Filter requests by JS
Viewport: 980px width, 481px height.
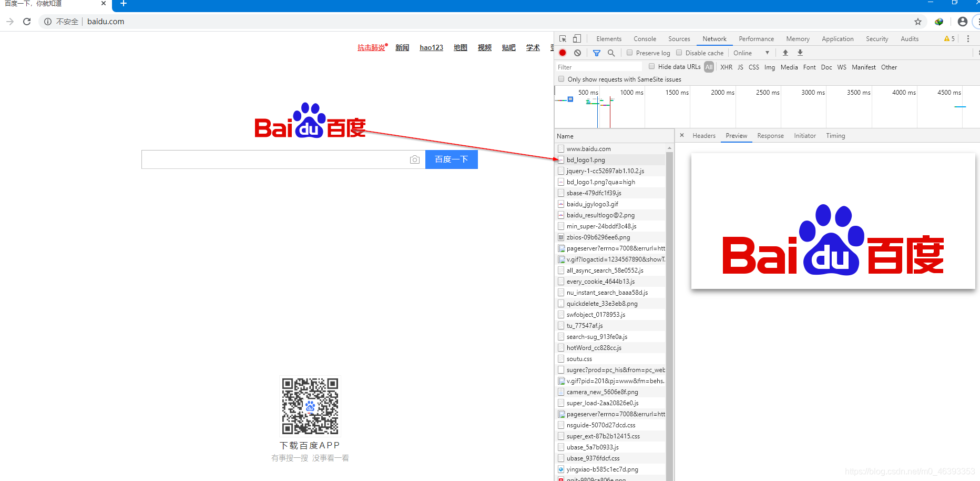point(740,67)
